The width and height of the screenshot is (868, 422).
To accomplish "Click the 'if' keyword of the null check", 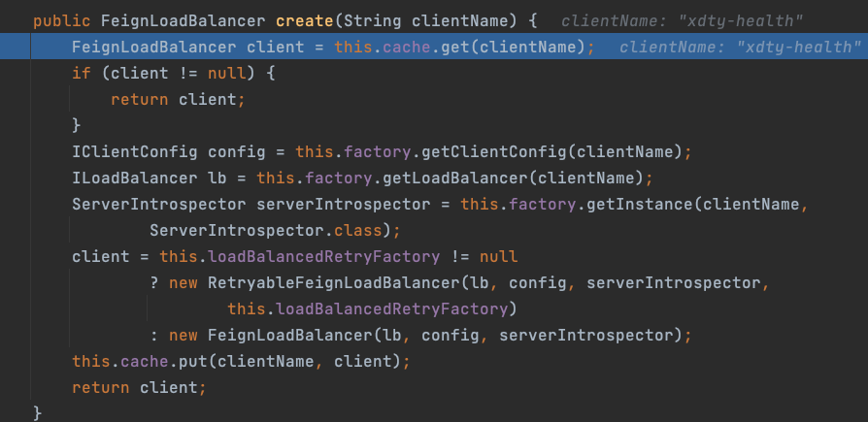I will tap(82, 74).
